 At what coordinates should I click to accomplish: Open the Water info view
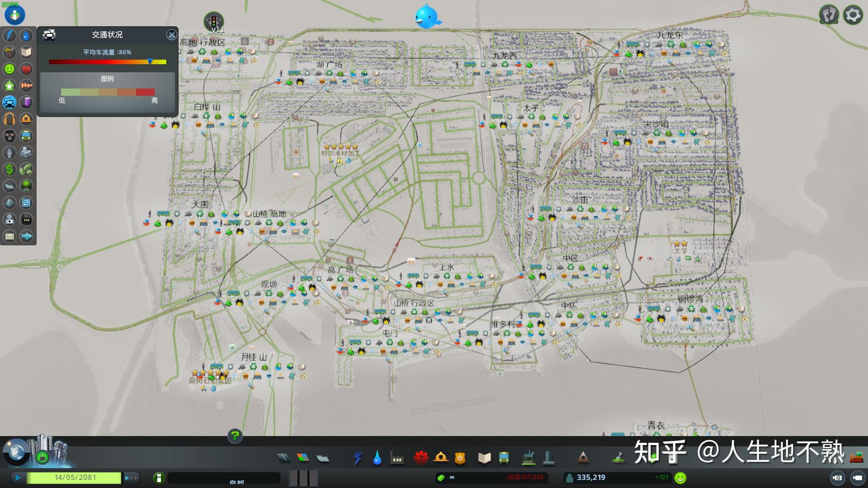pos(26,35)
